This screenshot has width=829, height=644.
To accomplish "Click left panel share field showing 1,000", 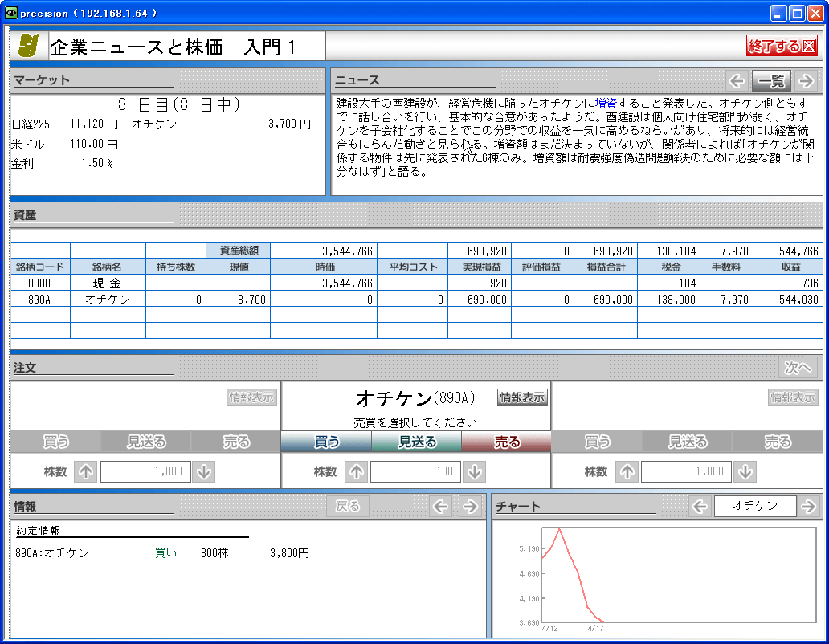I will point(145,471).
